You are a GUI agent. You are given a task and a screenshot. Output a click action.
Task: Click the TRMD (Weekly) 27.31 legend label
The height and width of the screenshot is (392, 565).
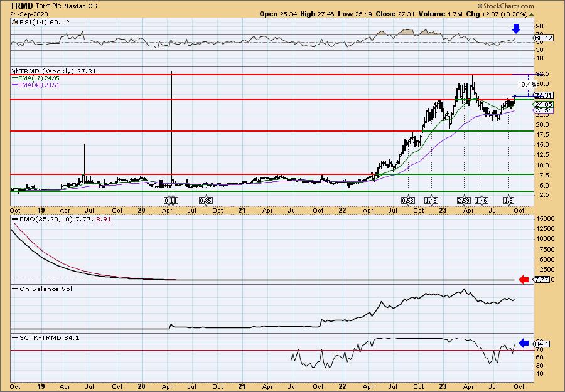[58, 72]
